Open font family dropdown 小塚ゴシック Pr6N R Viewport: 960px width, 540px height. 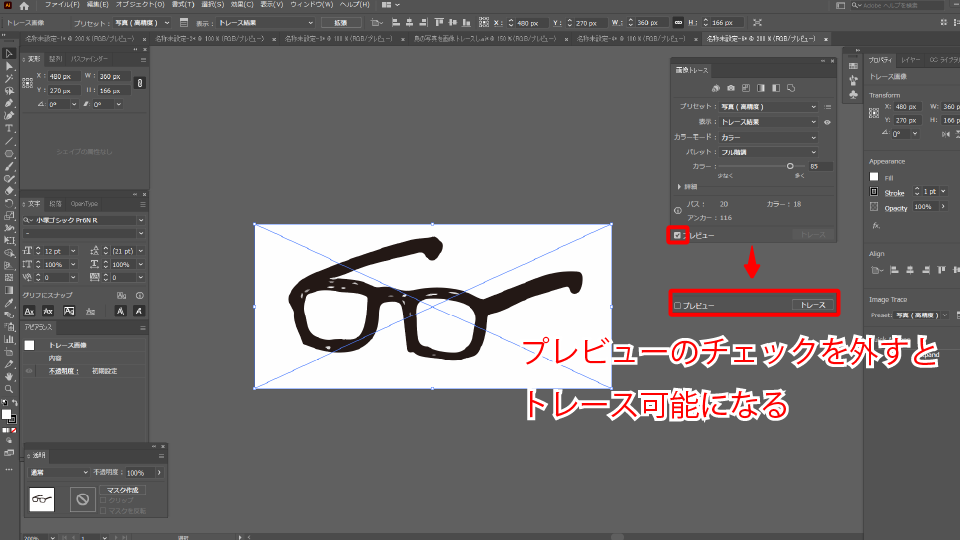83,220
